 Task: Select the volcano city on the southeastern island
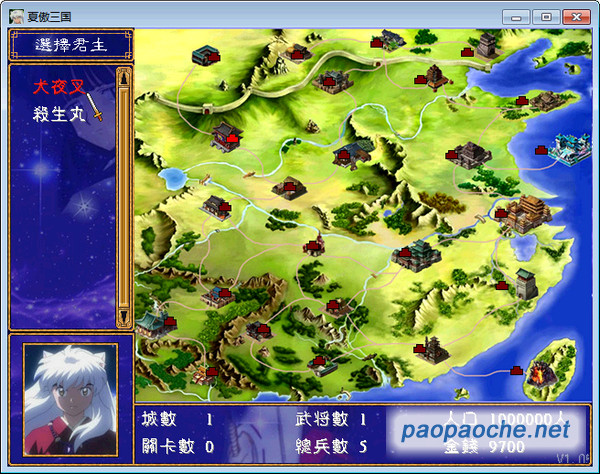pos(540,373)
